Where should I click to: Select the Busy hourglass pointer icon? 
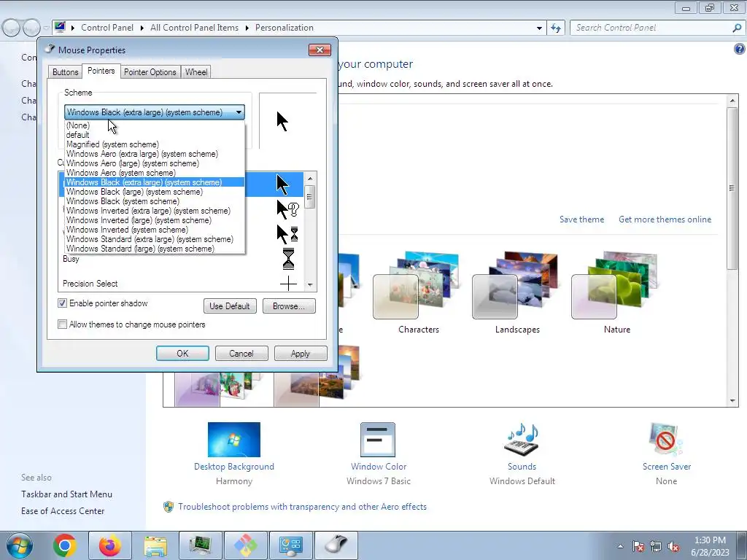pos(288,259)
